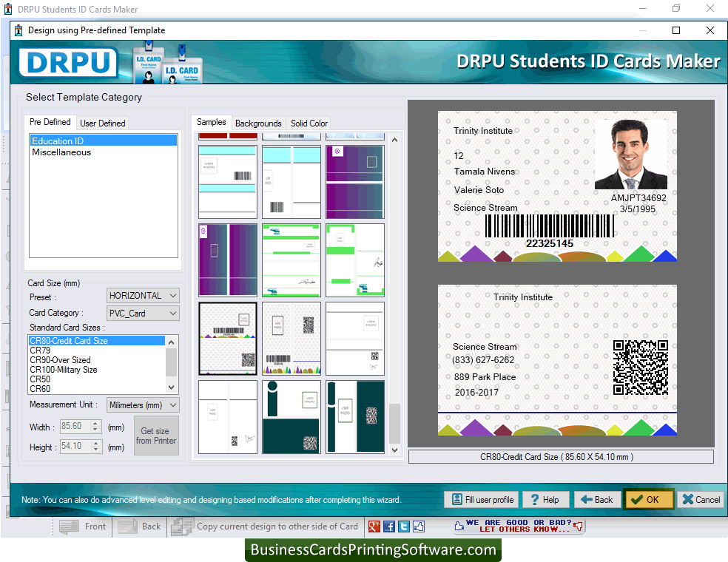
Task: Close the Design using Pre-defined Template dialog
Action: (710, 30)
